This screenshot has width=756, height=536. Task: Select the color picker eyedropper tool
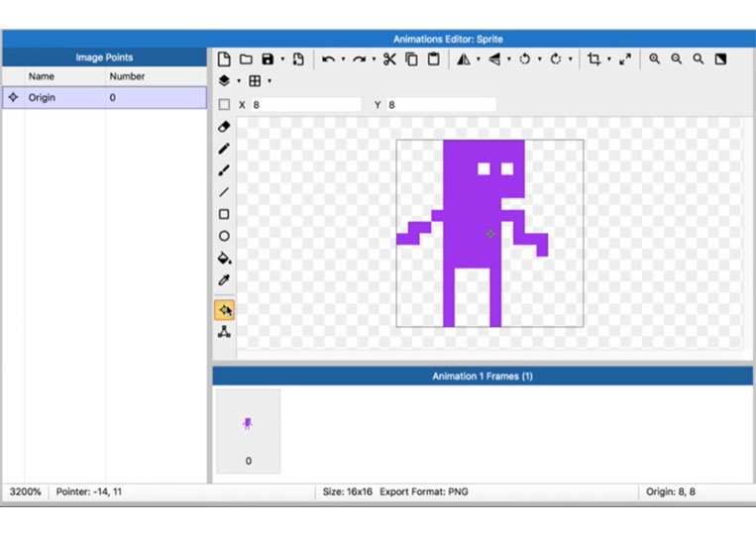224,280
